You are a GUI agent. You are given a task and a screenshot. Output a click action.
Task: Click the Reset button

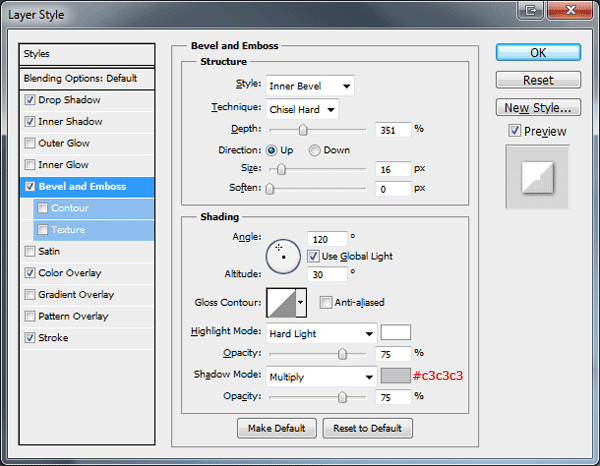click(x=538, y=80)
